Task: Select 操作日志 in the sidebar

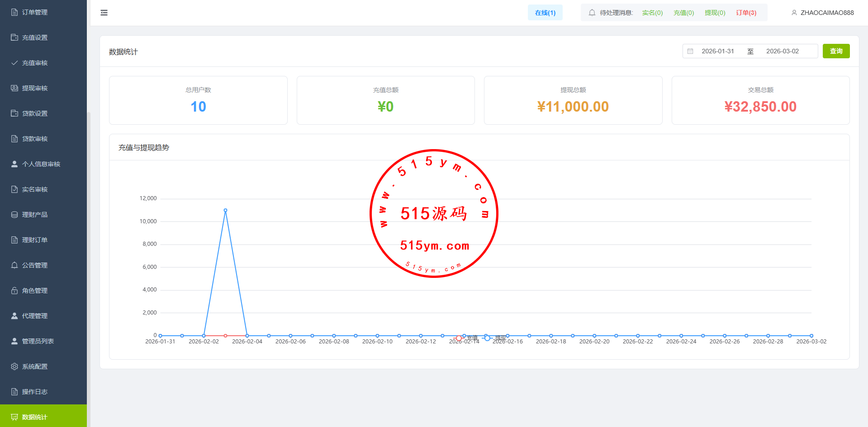Action: coord(35,392)
